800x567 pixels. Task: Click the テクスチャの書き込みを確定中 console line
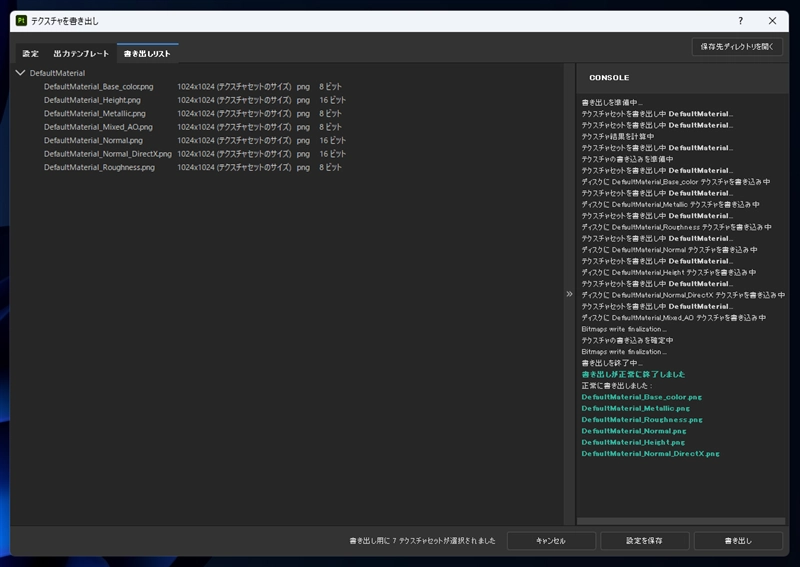click(x=628, y=340)
